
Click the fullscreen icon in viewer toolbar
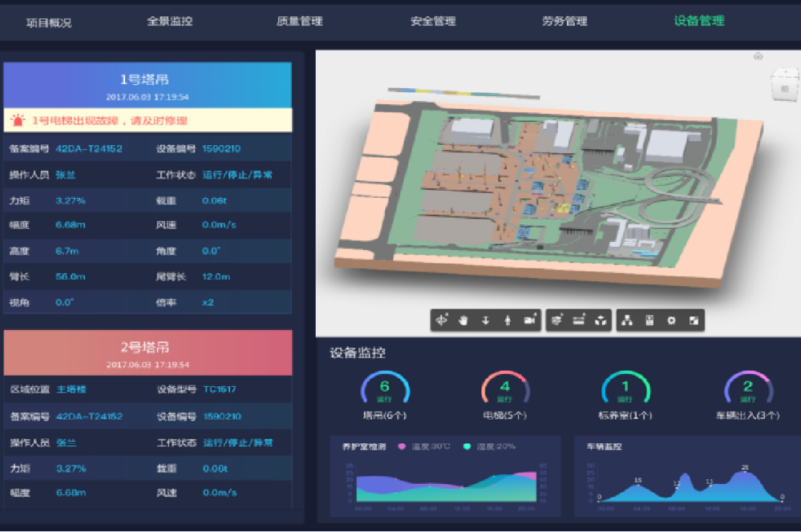tap(694, 320)
